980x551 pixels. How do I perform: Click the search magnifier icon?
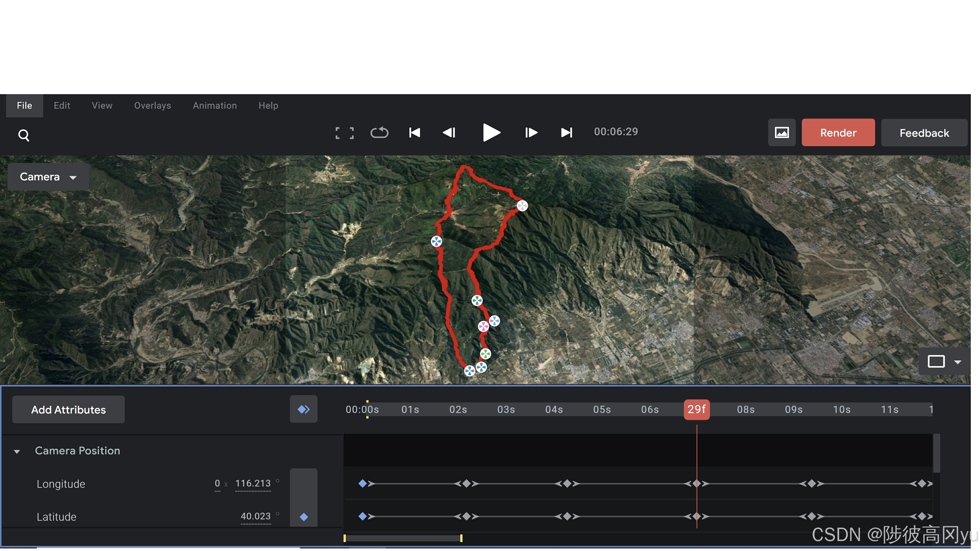[23, 135]
